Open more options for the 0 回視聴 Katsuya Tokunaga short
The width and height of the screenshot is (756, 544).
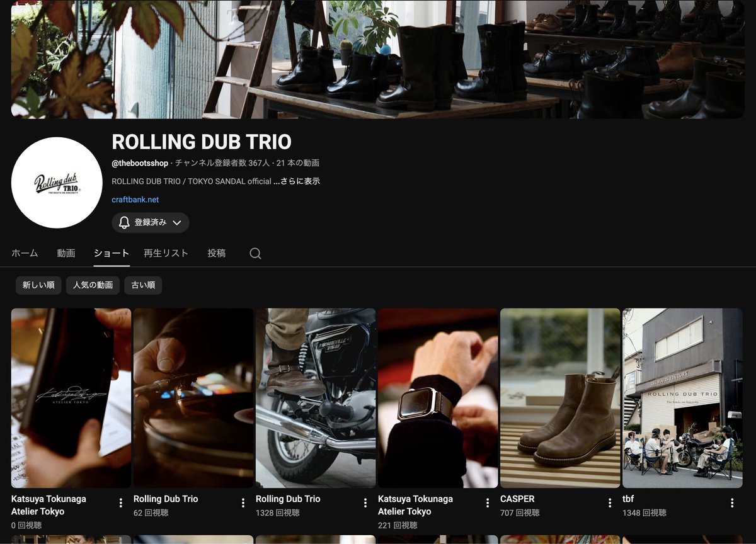[x=121, y=503]
